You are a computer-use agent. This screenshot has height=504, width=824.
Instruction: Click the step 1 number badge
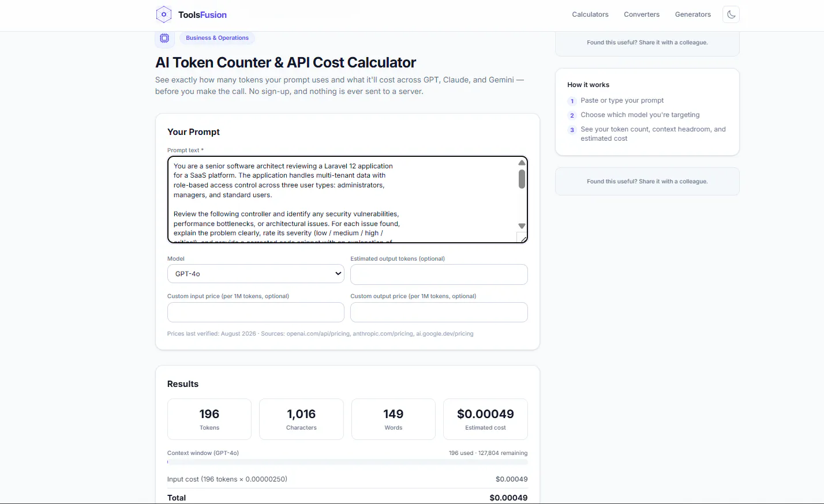click(572, 101)
